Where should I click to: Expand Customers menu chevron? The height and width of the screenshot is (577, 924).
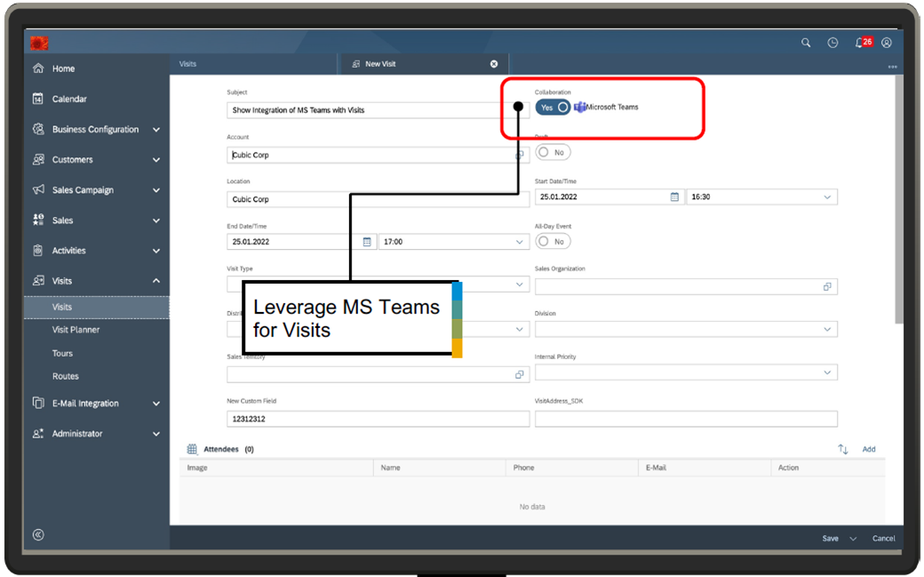[156, 160]
